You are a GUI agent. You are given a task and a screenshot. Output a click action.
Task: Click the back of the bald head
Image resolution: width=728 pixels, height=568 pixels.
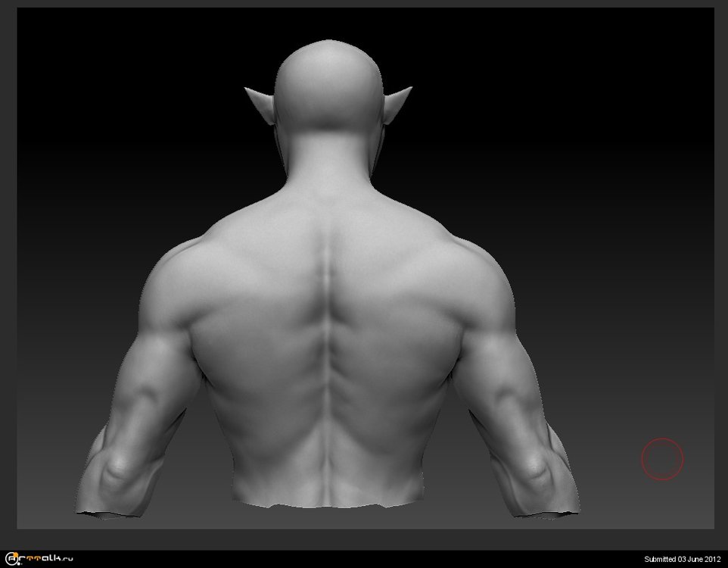coord(328,83)
